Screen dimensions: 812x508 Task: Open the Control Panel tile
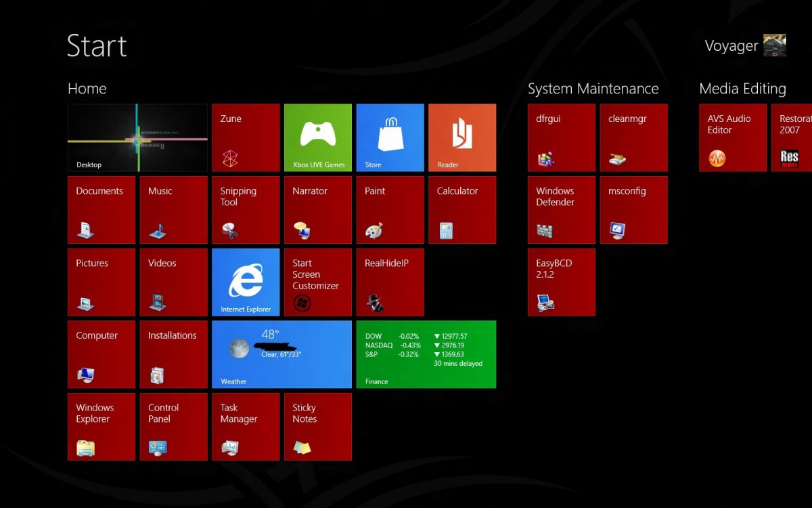tap(174, 427)
